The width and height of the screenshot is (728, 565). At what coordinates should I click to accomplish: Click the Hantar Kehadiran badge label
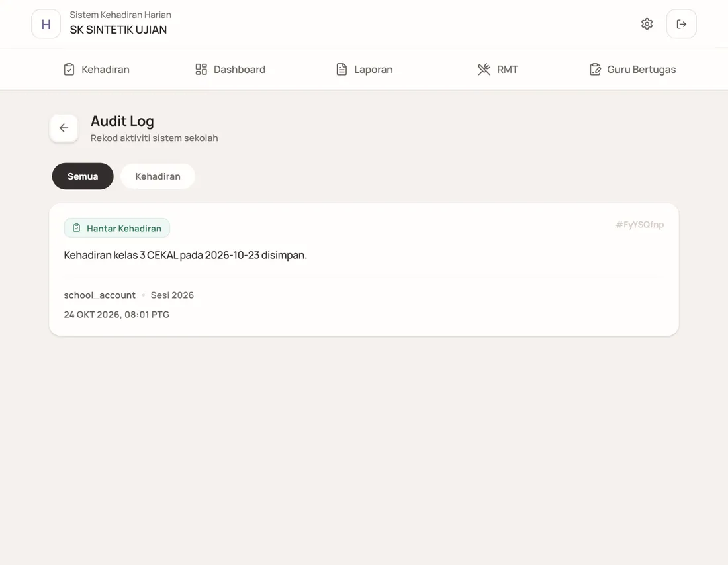(x=117, y=228)
